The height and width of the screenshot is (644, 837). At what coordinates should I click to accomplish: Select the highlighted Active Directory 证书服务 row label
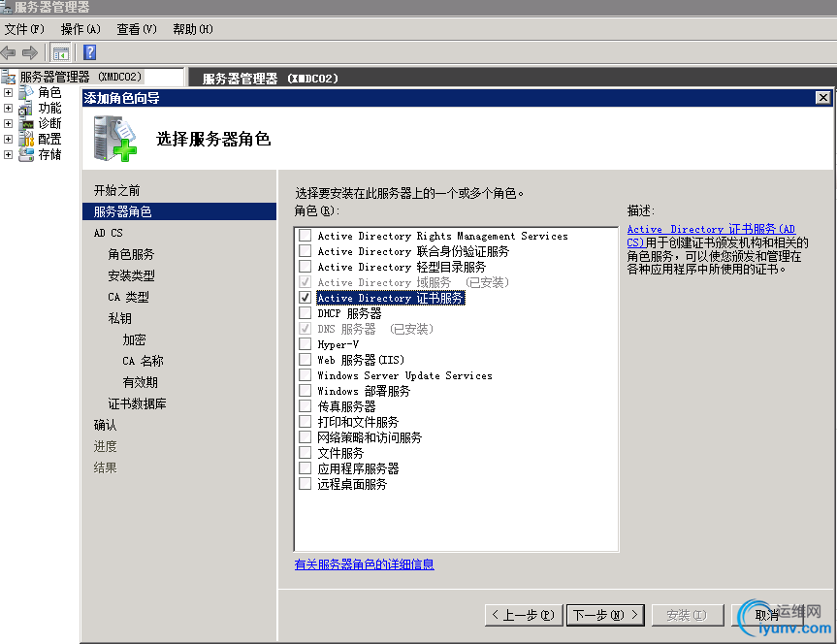click(x=391, y=298)
